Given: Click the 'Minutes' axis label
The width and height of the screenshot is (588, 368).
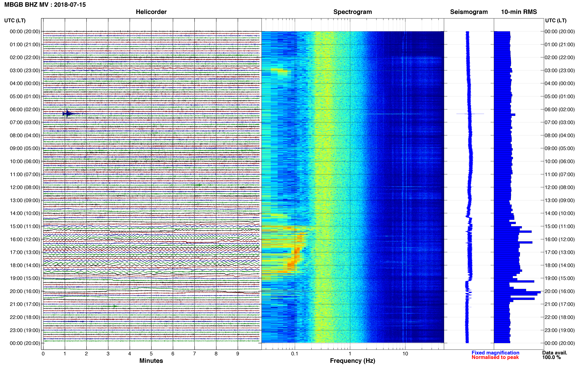Looking at the screenshot, I should [151, 361].
